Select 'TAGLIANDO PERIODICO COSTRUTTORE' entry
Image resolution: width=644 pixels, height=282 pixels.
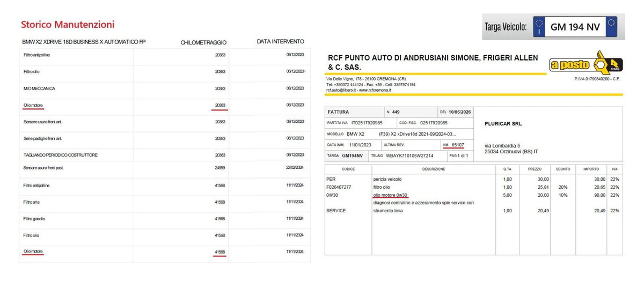pyautogui.click(x=61, y=155)
